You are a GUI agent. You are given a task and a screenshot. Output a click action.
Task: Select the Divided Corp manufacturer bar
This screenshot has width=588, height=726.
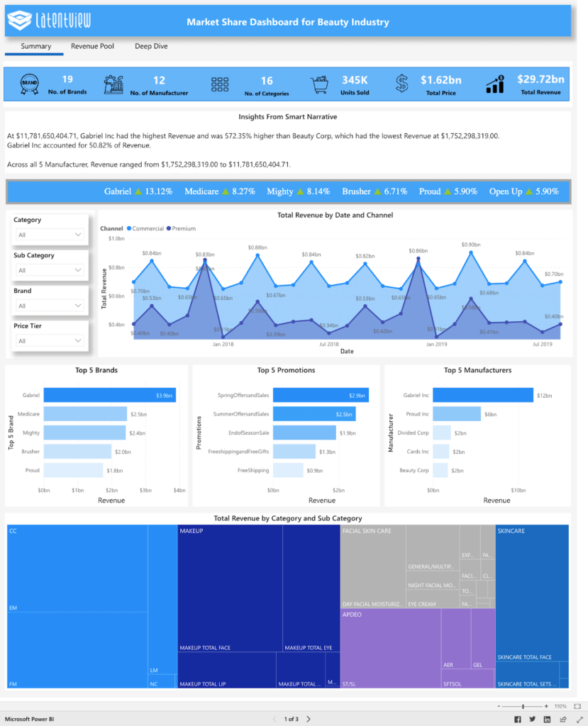coord(442,433)
